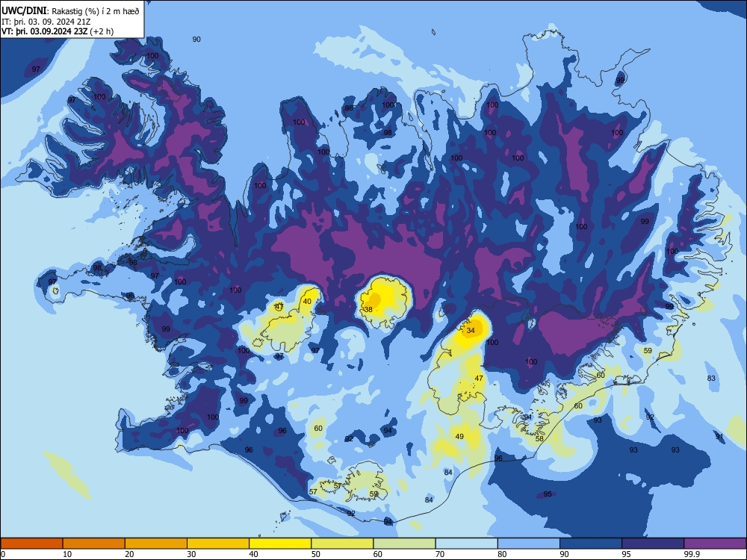Select the 'IT: þri. 03. 09. 2024 21Z' line
Viewport: 747px width, 560px height.
coord(46,22)
